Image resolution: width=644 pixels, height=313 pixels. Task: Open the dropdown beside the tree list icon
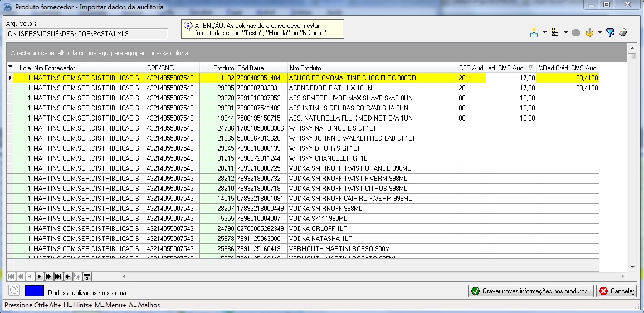pyautogui.click(x=565, y=32)
